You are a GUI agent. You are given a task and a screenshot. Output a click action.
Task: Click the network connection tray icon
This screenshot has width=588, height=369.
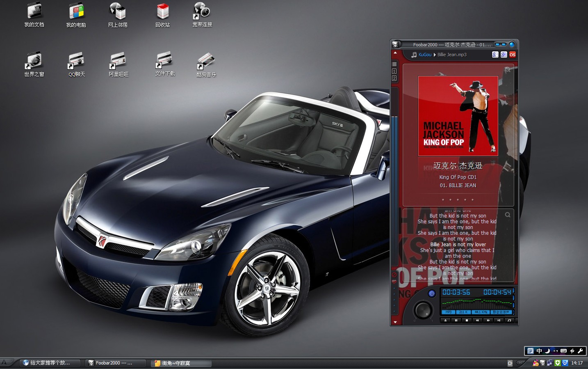[550, 363]
